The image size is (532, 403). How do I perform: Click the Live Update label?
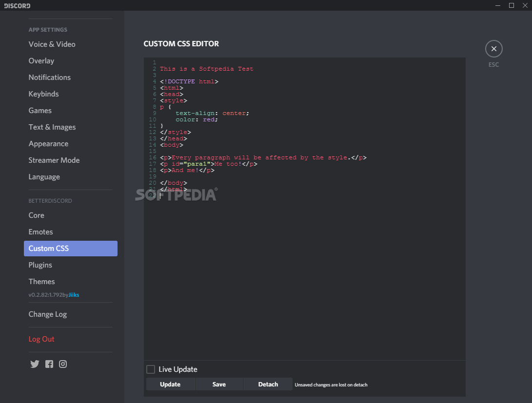[x=178, y=369]
